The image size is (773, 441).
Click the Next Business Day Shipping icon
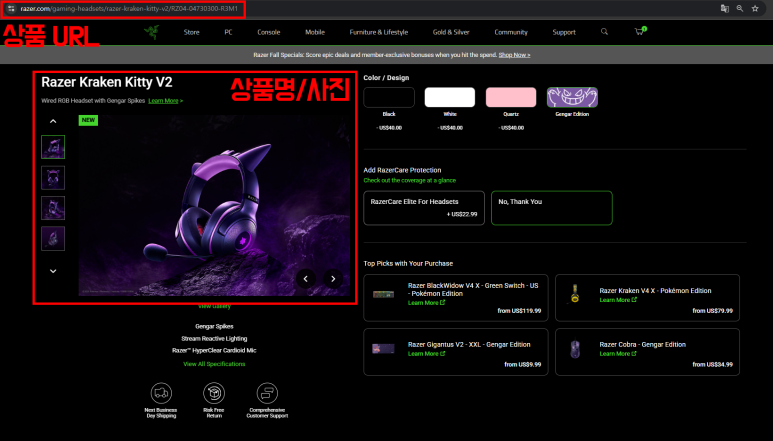tap(161, 393)
